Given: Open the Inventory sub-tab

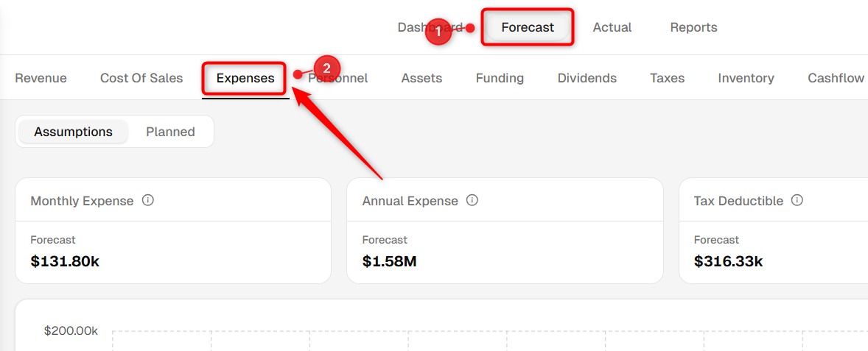Looking at the screenshot, I should pyautogui.click(x=746, y=78).
